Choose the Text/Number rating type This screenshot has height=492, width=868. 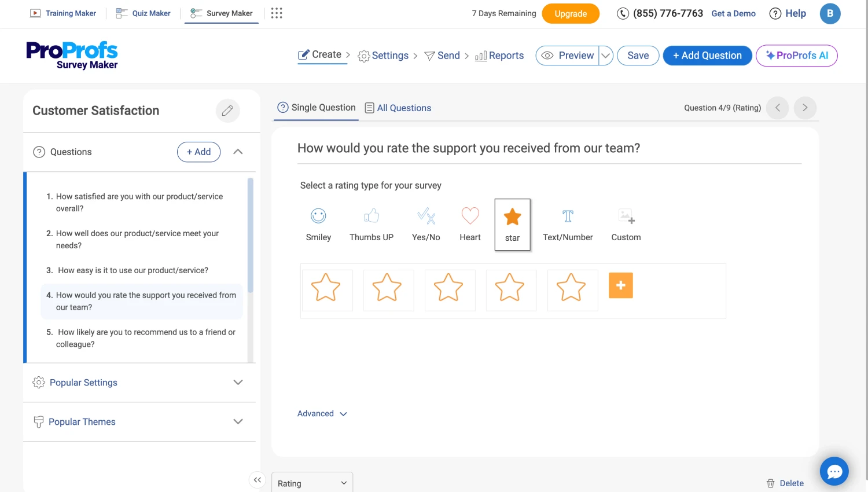[568, 216]
